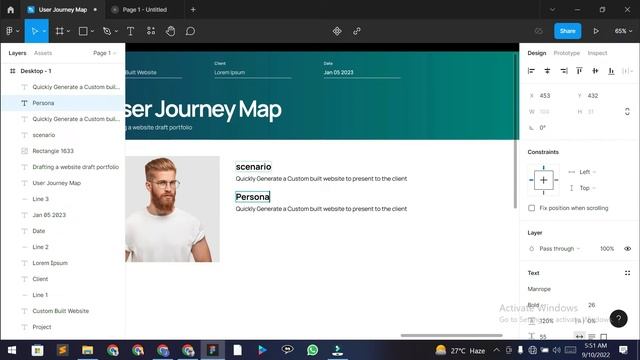Screen dimensions: 640x360
Task: Click the persona photo on canvas
Action: (x=172, y=209)
